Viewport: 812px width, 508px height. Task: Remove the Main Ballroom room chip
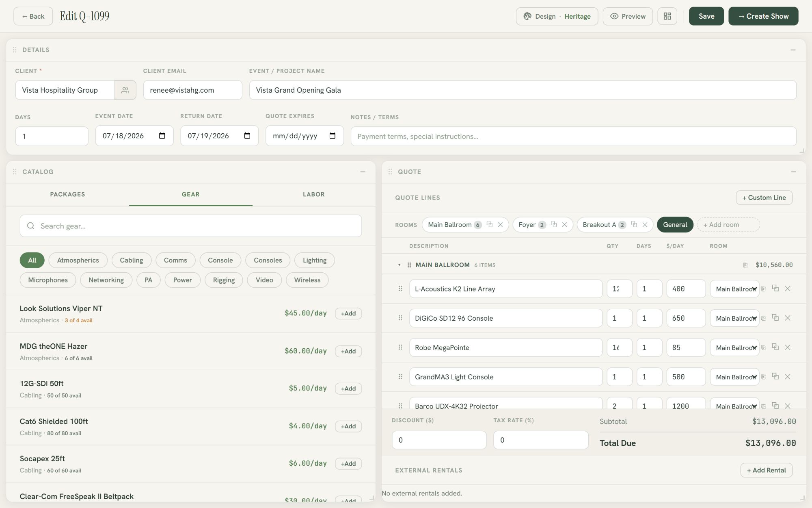coord(500,225)
